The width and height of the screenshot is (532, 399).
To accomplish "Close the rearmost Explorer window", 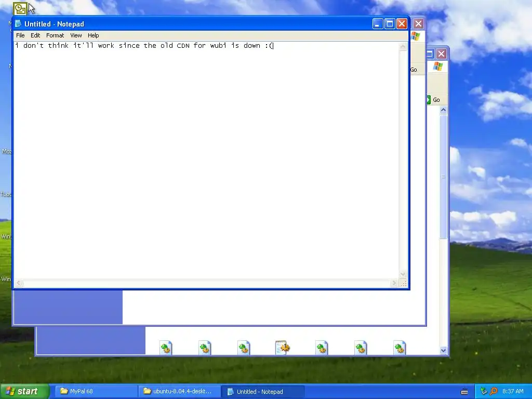I will 441,54.
